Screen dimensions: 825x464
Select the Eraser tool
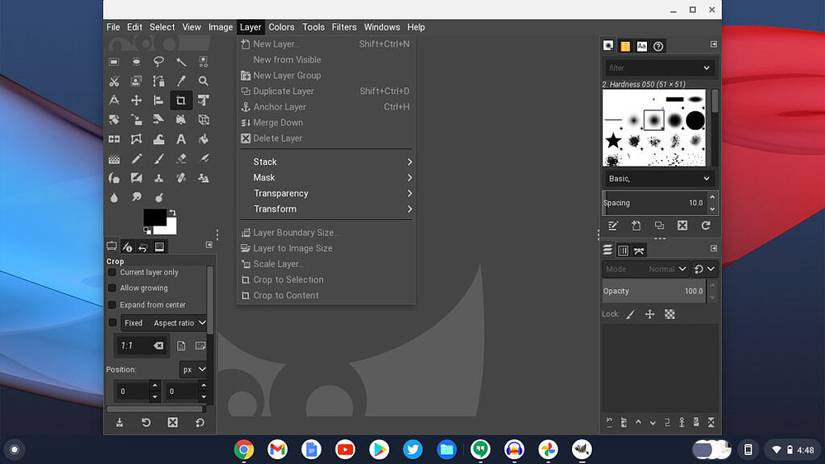181,158
